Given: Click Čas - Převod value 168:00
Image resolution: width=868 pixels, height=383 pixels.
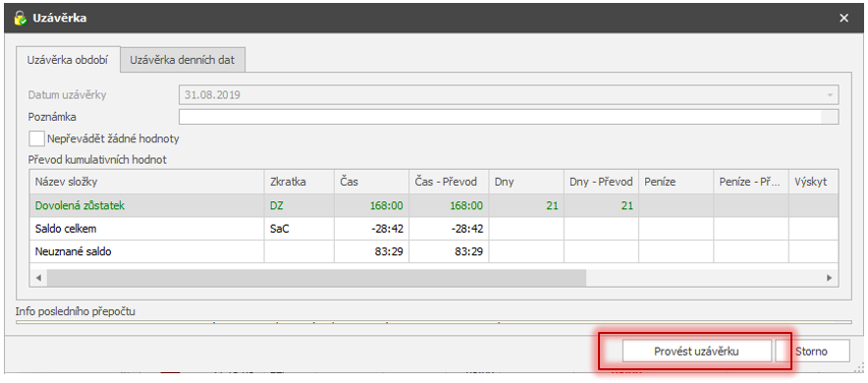Looking at the screenshot, I should (x=449, y=205).
